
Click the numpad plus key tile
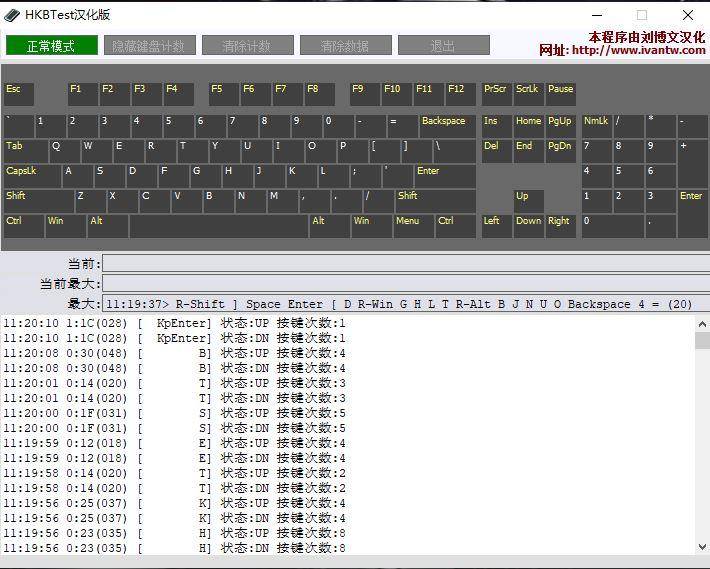click(693, 163)
